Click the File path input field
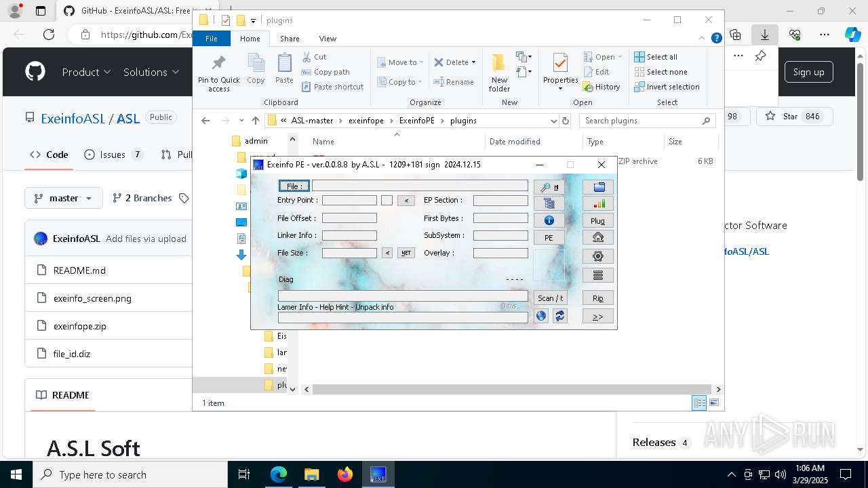Image resolution: width=868 pixels, height=488 pixels. [420, 186]
